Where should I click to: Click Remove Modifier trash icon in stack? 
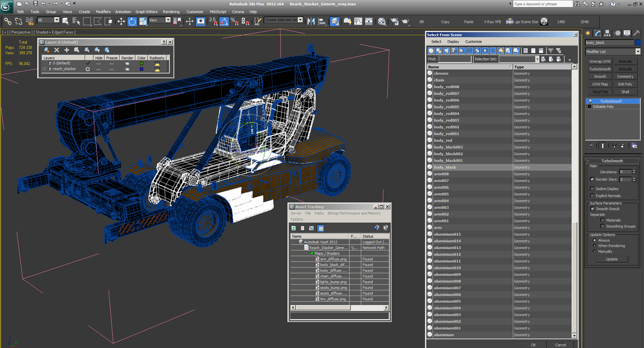[623, 146]
